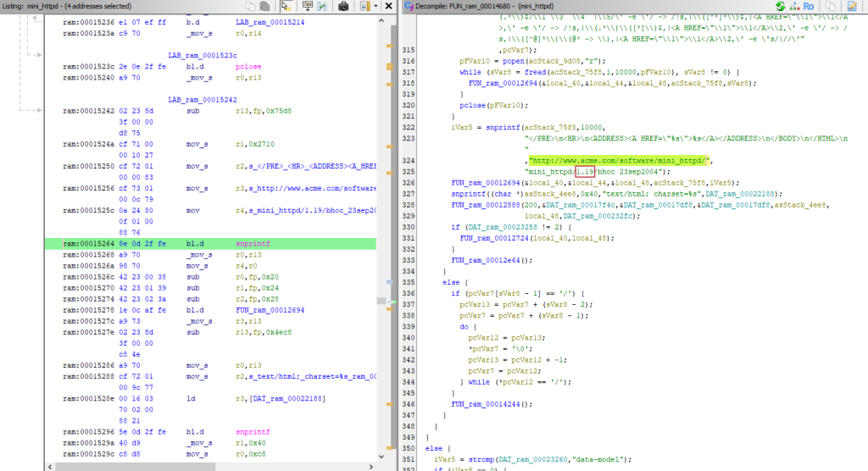Click FUN_ram_00014244 call in decompiler

point(487,405)
